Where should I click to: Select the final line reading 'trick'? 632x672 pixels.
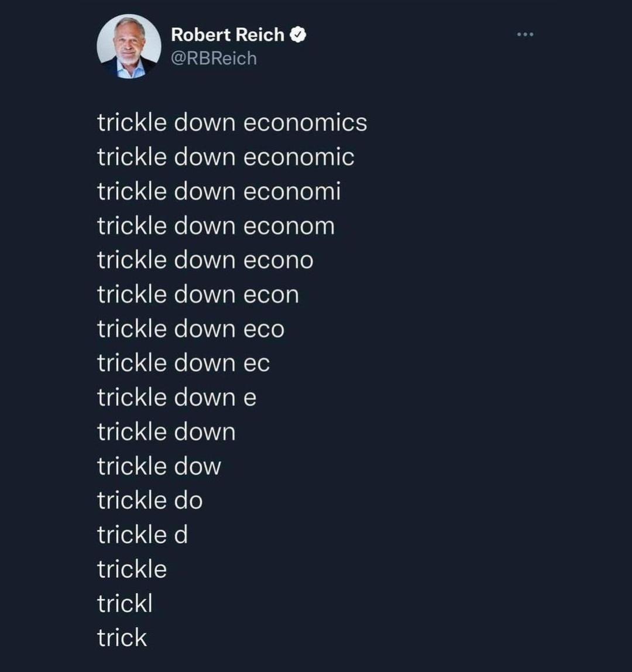tap(123, 637)
